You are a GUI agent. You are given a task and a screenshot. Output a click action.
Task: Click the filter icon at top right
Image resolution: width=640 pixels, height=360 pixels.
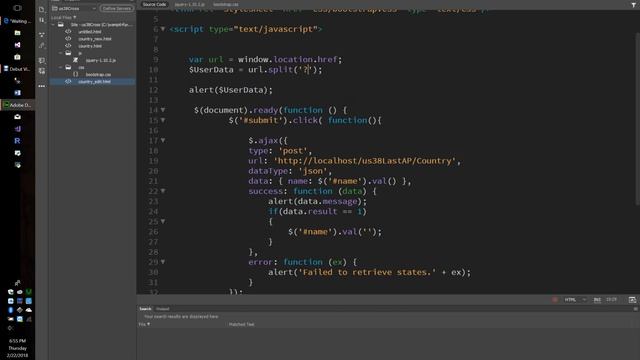point(634,5)
